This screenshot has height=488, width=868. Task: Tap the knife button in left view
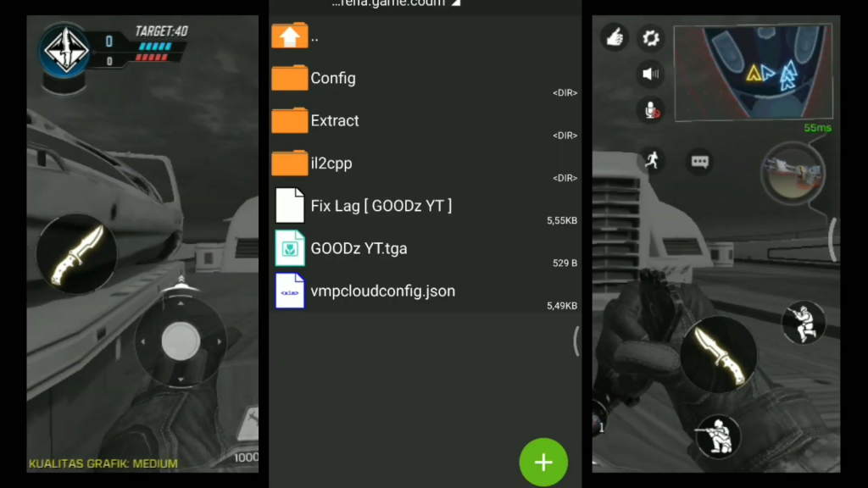(76, 254)
